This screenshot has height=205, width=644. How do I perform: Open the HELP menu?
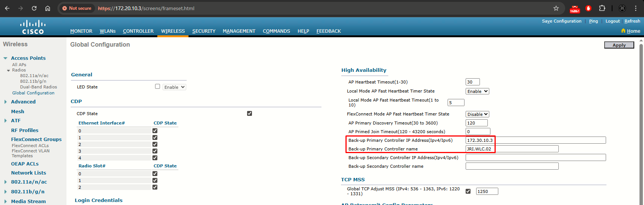[x=303, y=31]
